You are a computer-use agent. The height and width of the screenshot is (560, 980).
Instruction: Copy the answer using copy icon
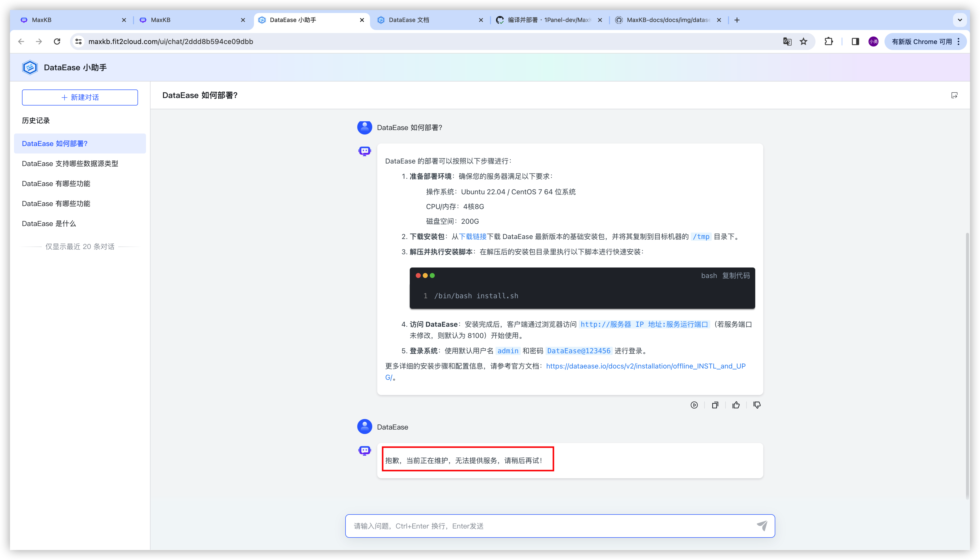tap(715, 405)
